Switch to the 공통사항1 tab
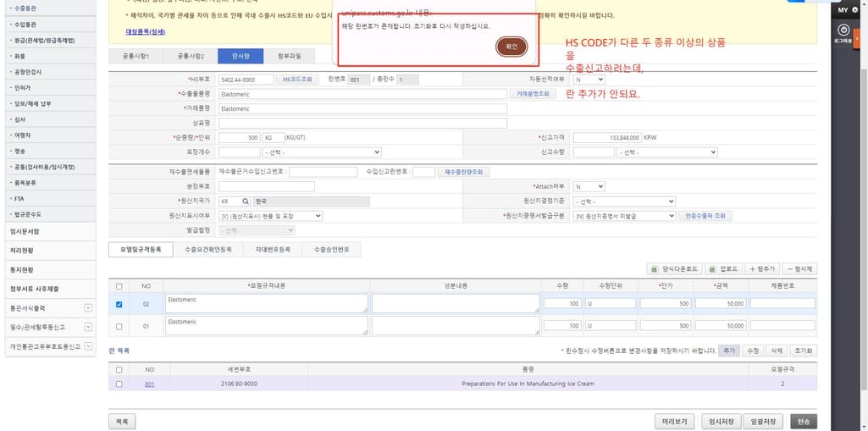 point(135,57)
